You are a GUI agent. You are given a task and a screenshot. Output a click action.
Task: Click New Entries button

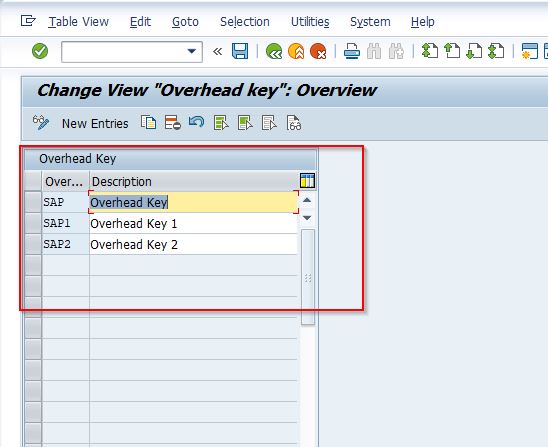point(95,123)
